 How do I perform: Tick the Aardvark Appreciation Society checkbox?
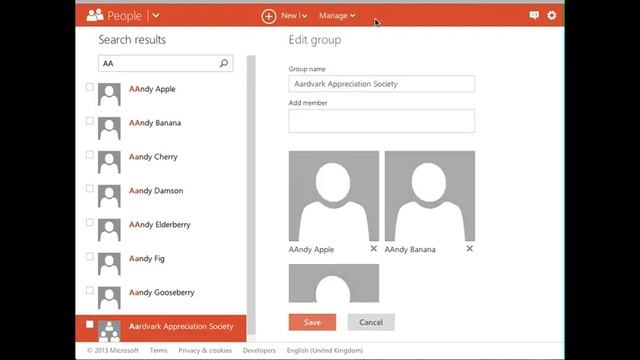pyautogui.click(x=90, y=324)
